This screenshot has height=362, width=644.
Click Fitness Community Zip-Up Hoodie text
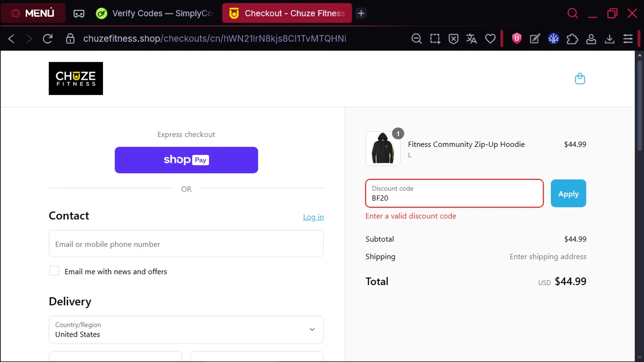pyautogui.click(x=466, y=144)
